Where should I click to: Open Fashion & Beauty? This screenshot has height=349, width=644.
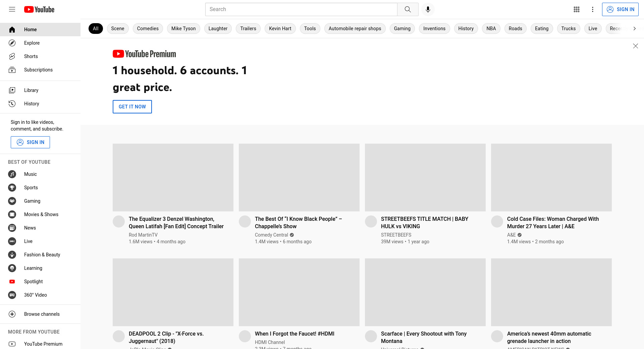pyautogui.click(x=40, y=255)
